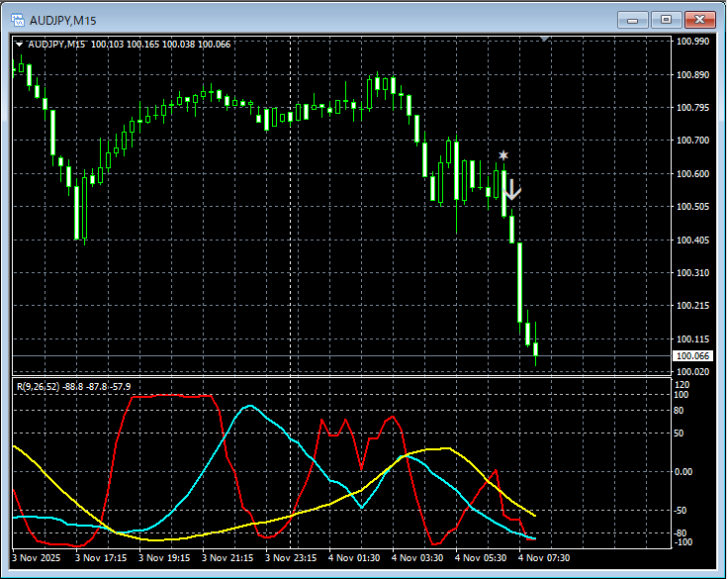The height and width of the screenshot is (579, 728).
Task: Click the 100.505 price scale label
Action: tap(692, 206)
